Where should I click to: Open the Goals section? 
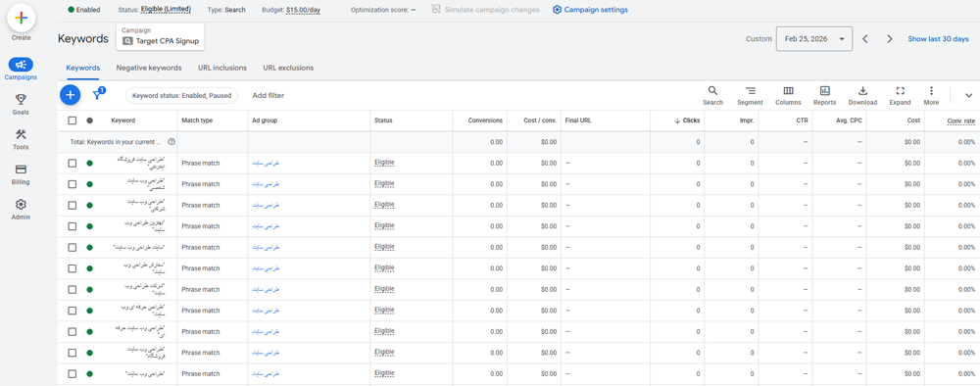(x=21, y=104)
